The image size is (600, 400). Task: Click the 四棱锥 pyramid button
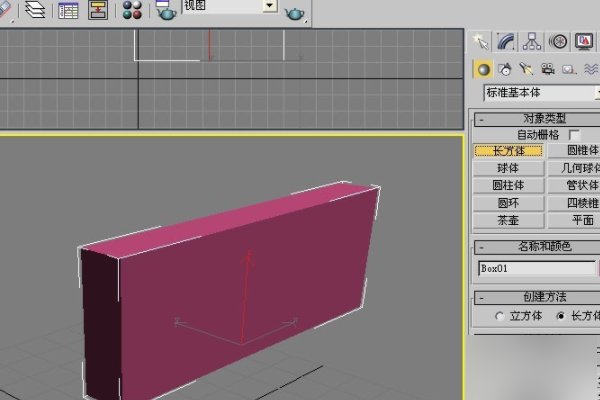pyautogui.click(x=574, y=203)
